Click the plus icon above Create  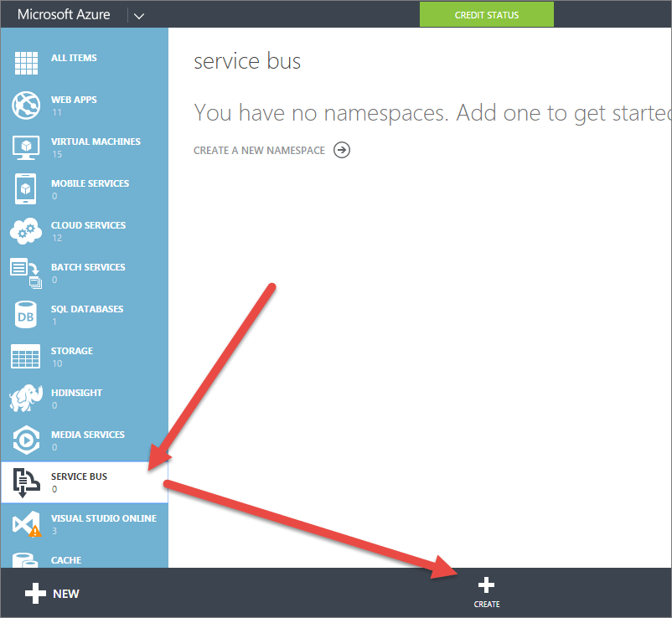coord(487,585)
